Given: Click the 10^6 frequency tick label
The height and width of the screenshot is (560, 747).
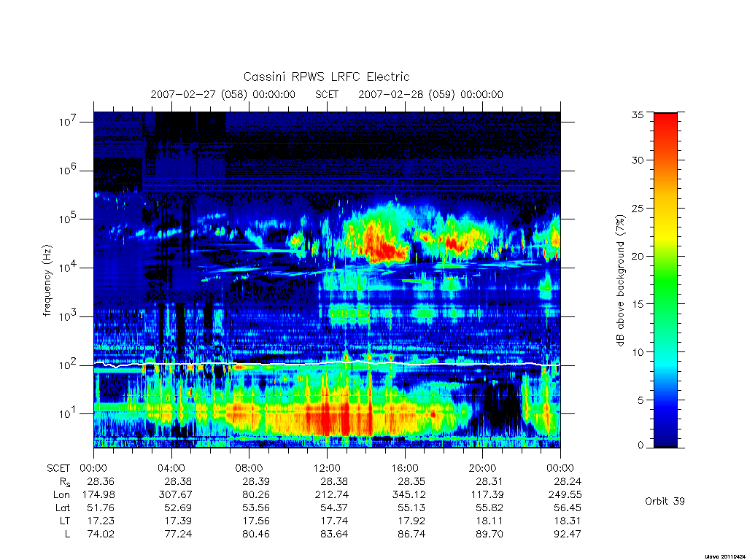Looking at the screenshot, I should click(x=69, y=170).
